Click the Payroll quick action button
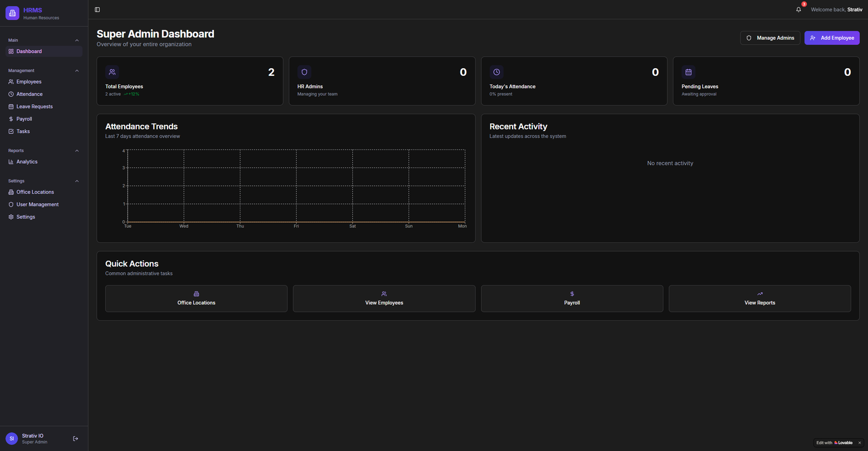This screenshot has height=451, width=868. (572, 299)
